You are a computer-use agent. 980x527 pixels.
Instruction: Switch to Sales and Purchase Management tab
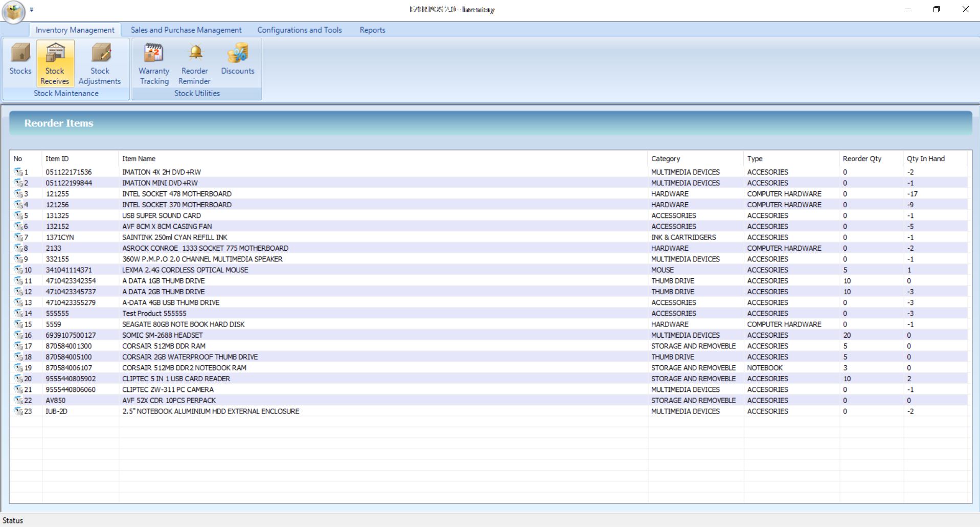[x=186, y=30]
